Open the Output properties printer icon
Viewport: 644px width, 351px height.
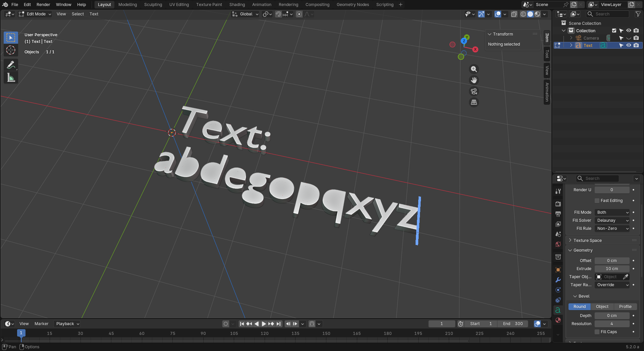point(558,214)
